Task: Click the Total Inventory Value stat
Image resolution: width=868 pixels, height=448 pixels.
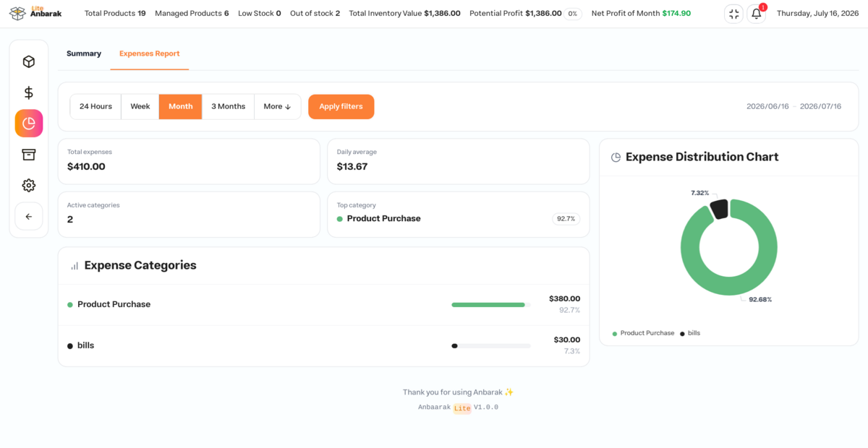Action: pyautogui.click(x=404, y=14)
